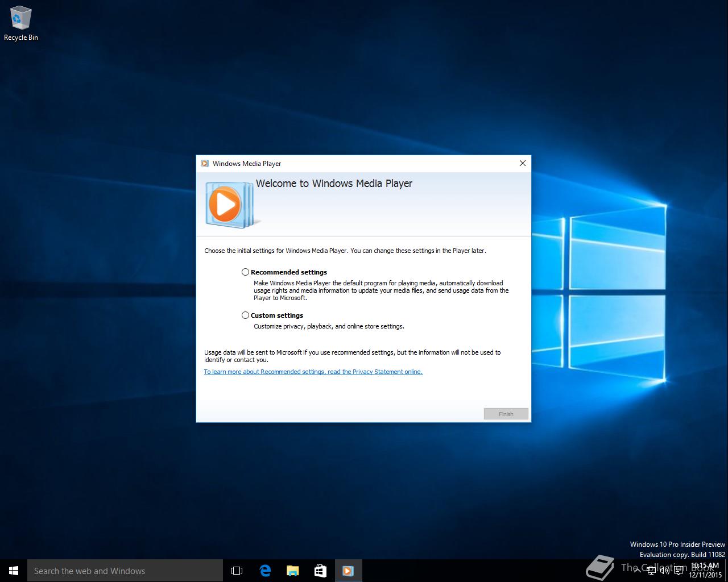
Task: Open the Store from the taskbar
Action: click(x=320, y=571)
